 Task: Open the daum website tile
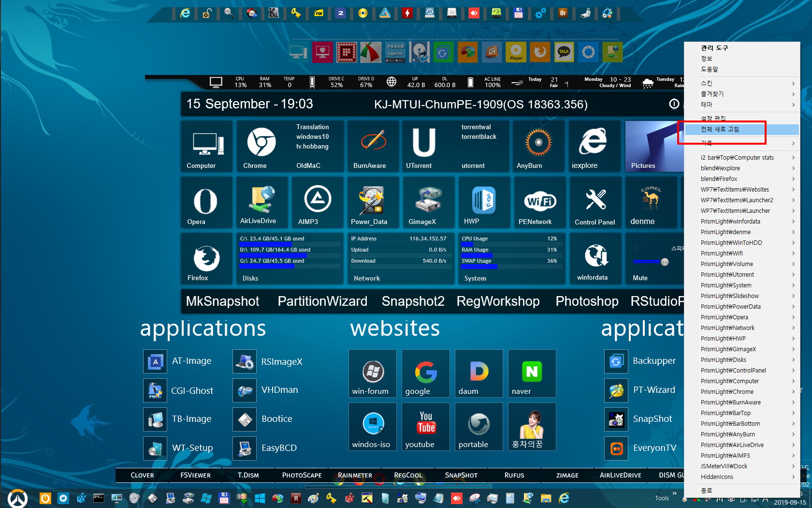[478, 374]
